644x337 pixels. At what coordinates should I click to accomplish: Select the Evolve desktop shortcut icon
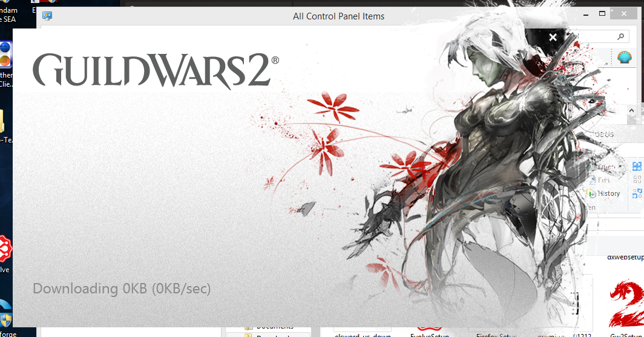tap(5, 249)
